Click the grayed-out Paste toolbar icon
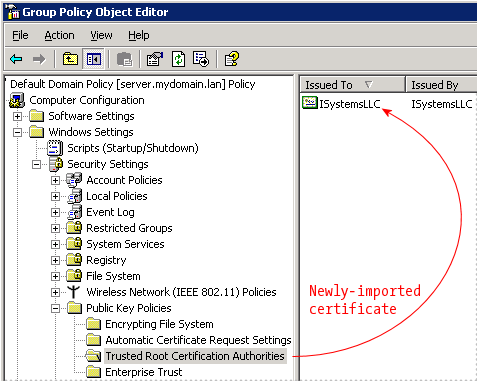Image resolution: width=477 pixels, height=381 pixels. coord(125,59)
